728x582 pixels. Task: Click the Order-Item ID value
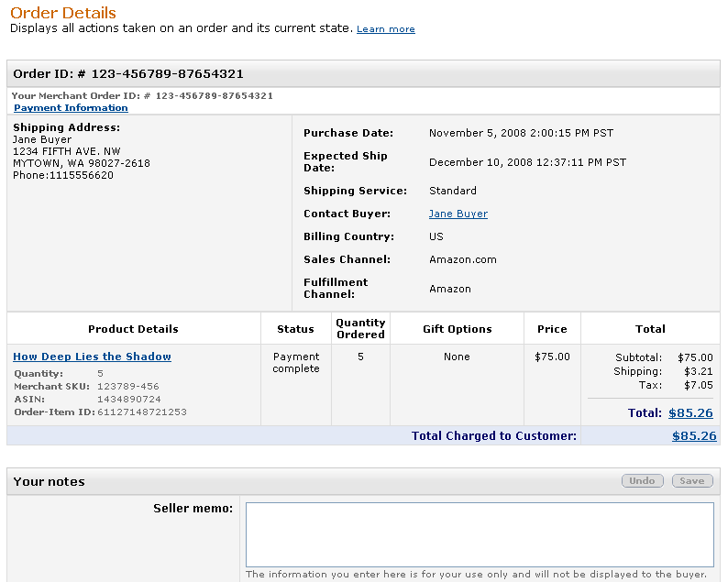[141, 412]
